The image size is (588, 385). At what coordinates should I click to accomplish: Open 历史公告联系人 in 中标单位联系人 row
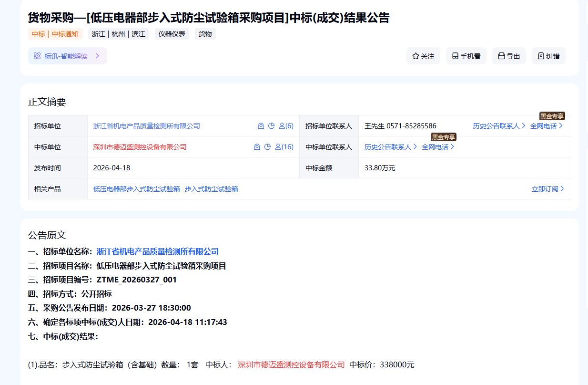click(x=391, y=147)
